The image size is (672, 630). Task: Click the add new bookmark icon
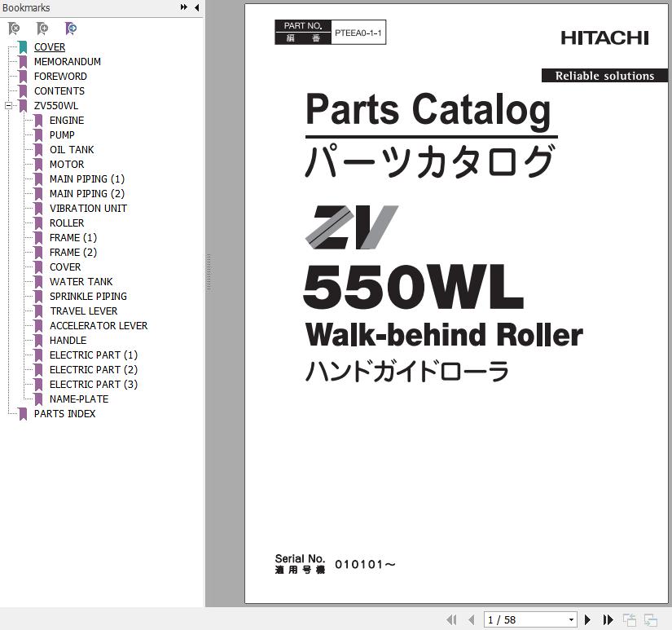pyautogui.click(x=42, y=29)
